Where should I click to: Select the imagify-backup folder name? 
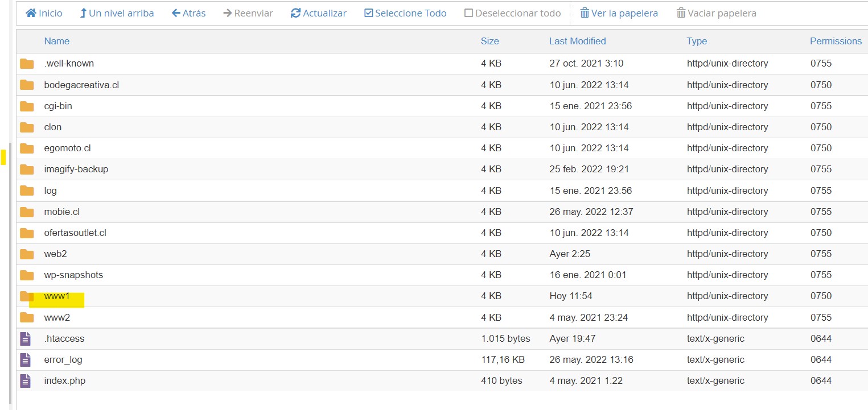coord(76,169)
